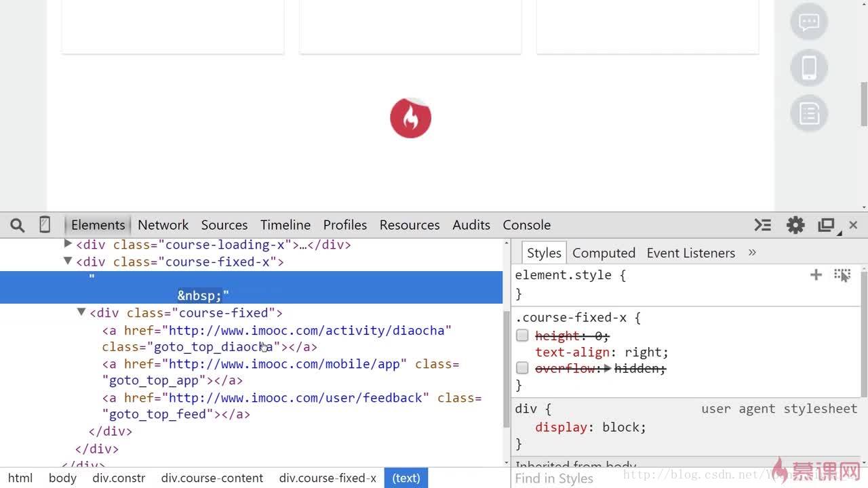Click the feedback document floating icon
The height and width of the screenshot is (488, 868).
tap(809, 113)
